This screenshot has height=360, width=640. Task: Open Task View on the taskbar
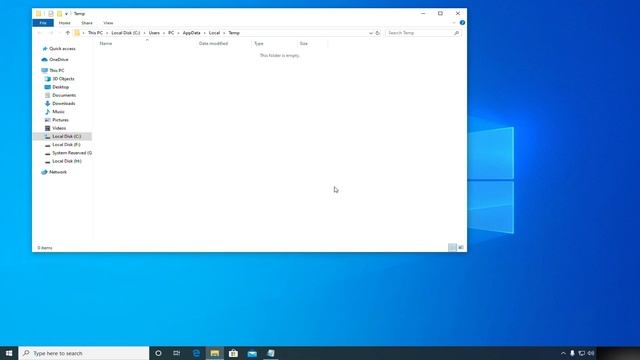[x=177, y=353]
